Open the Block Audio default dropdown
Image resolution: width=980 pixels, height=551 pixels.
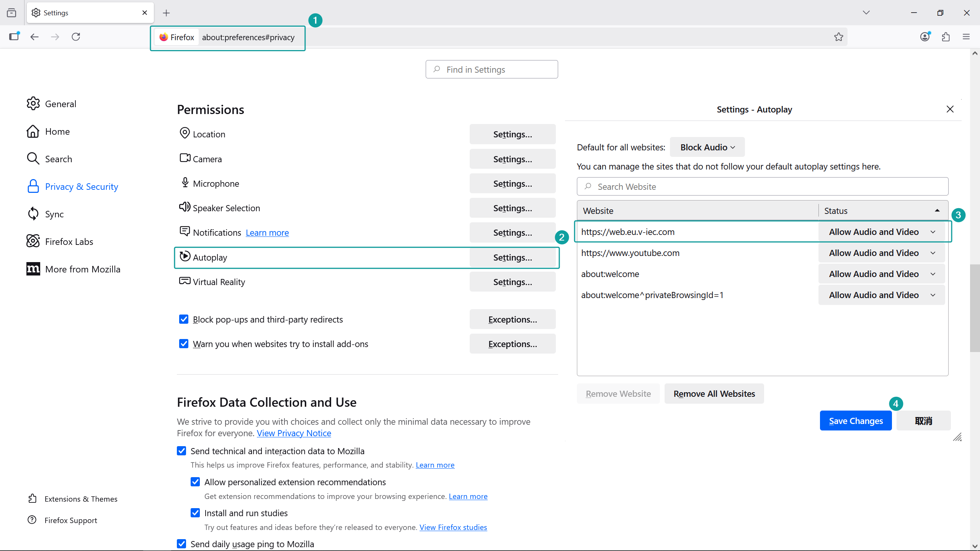tap(707, 147)
